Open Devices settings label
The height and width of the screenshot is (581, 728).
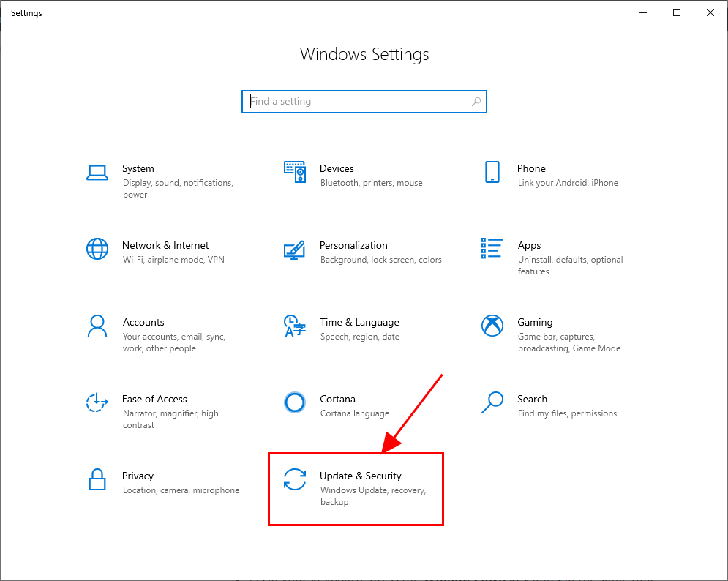[337, 168]
